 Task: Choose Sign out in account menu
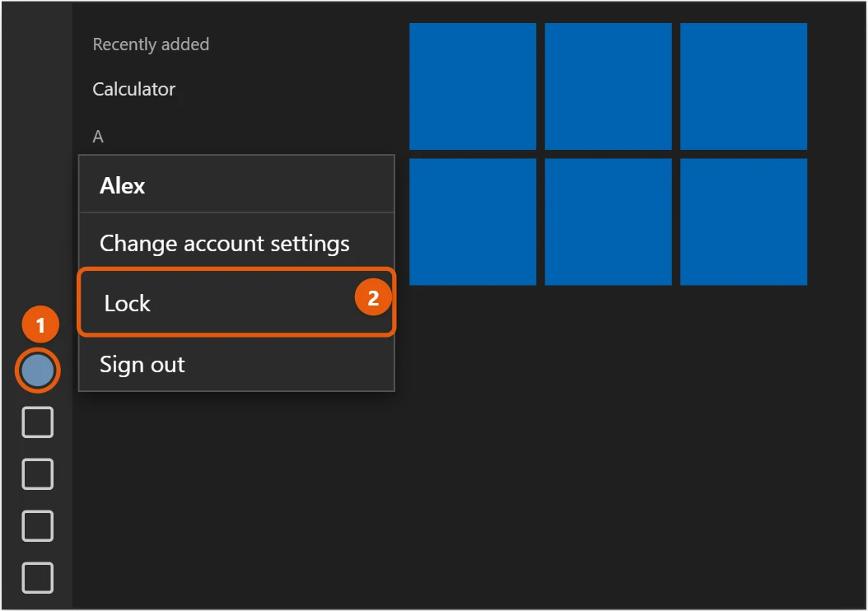click(x=237, y=364)
